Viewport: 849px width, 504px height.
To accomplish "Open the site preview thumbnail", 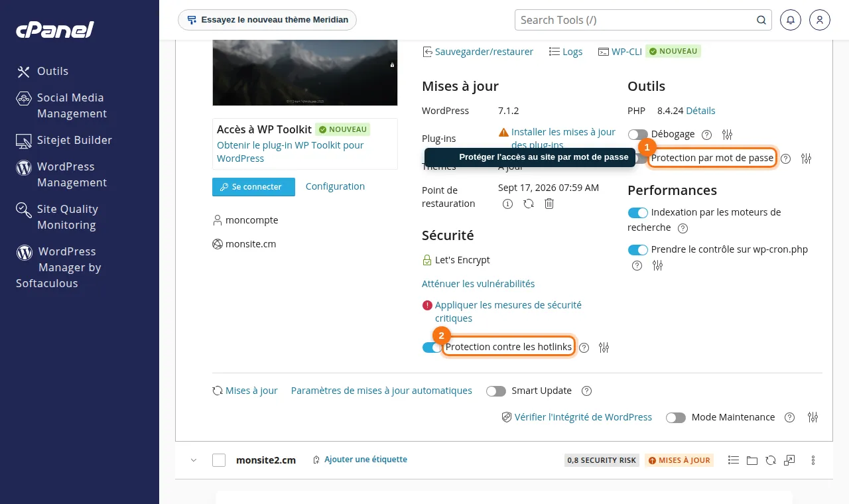I will click(x=305, y=72).
